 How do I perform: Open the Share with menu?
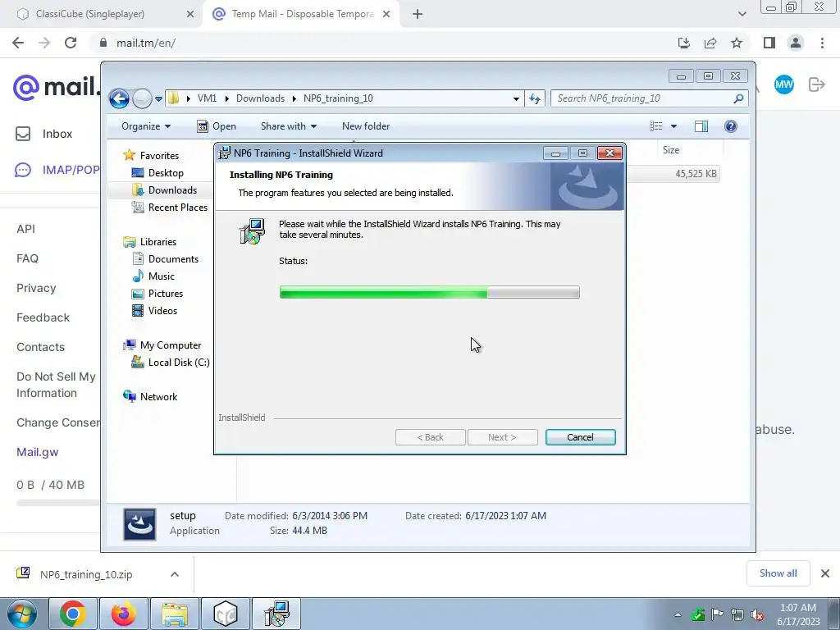pos(288,126)
